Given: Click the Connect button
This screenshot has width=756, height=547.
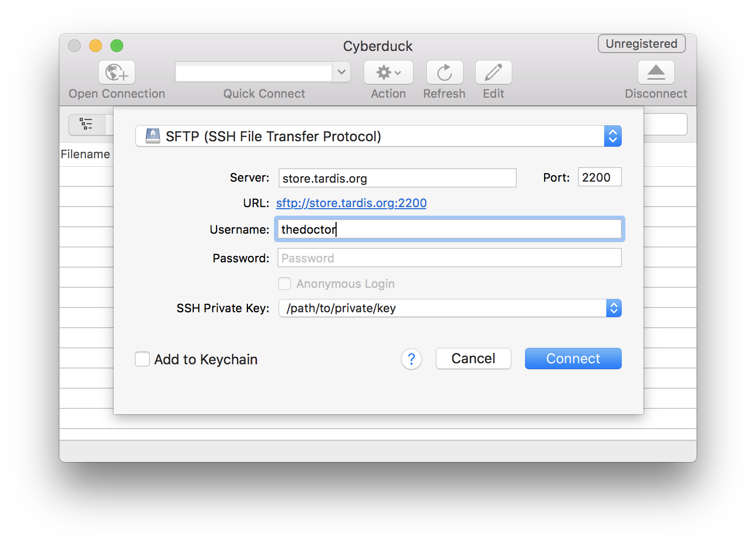Looking at the screenshot, I should [x=573, y=358].
